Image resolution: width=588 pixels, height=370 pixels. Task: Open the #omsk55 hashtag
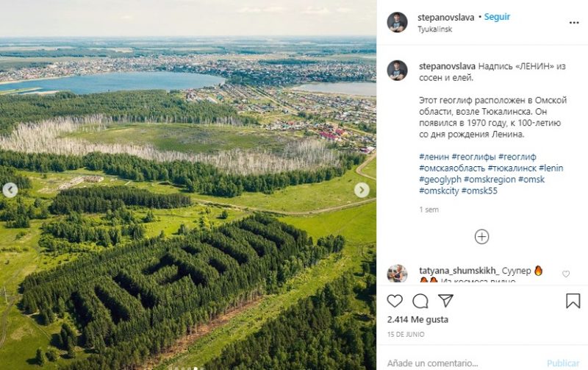479,191
